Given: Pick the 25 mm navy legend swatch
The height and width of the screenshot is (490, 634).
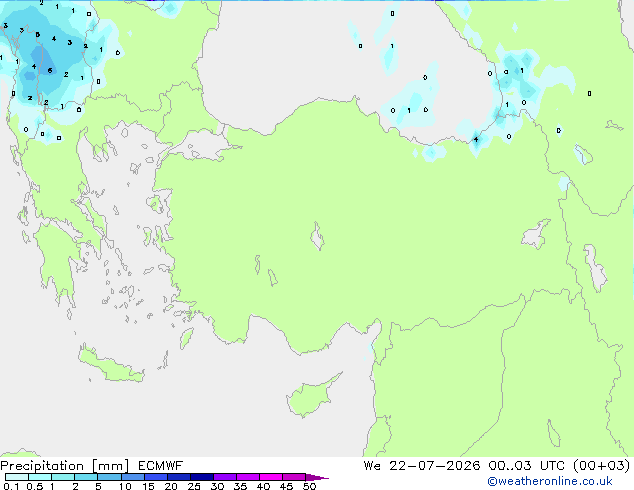Looking at the screenshot, I should pos(202,477).
